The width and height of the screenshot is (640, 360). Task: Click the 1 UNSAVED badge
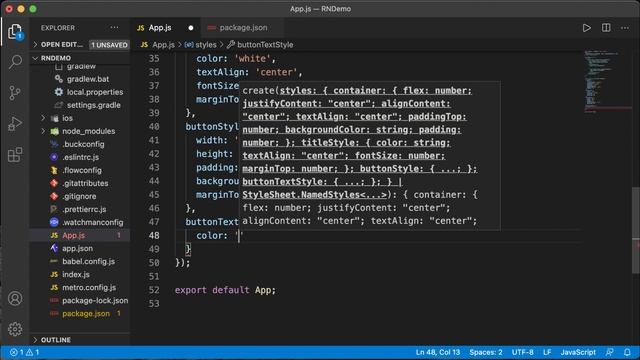109,44
